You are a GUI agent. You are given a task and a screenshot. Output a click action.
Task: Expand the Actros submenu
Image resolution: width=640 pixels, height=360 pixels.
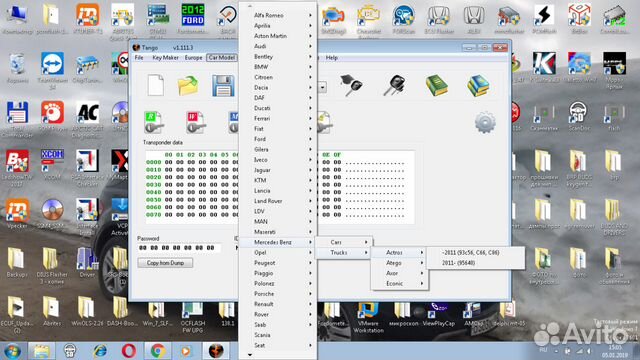point(399,252)
